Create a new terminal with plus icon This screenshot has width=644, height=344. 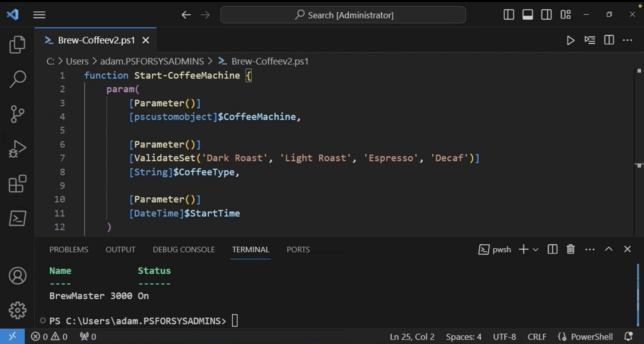(x=523, y=249)
